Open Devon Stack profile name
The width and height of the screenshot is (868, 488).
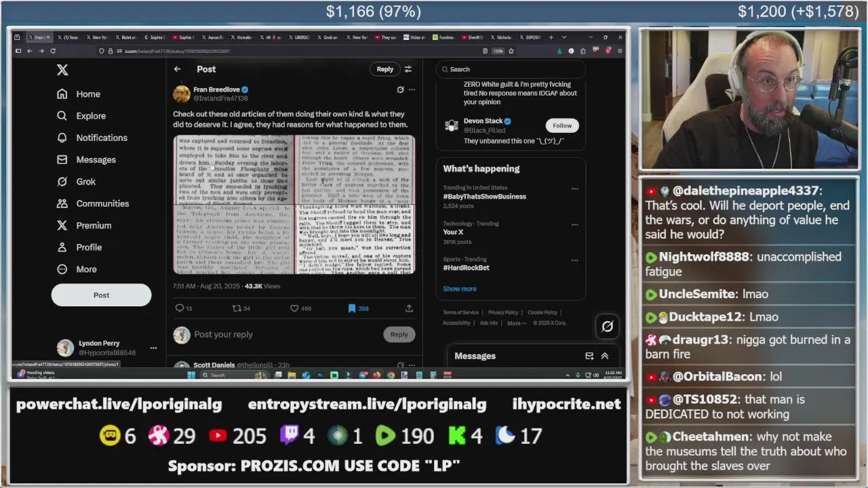[483, 121]
